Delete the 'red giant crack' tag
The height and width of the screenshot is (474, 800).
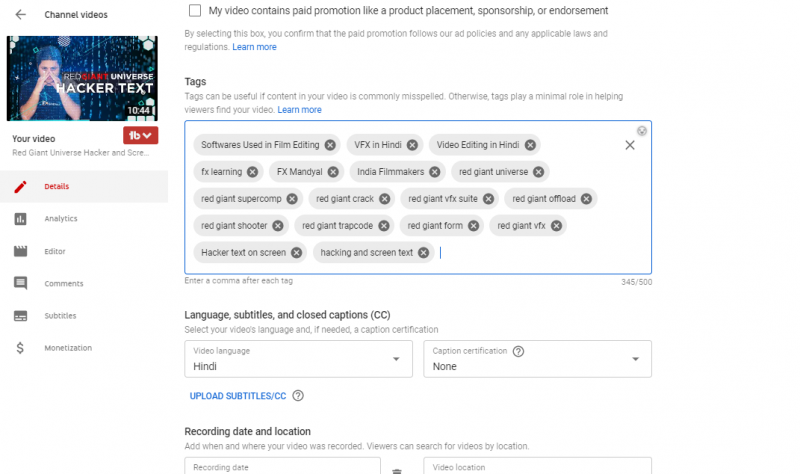point(385,199)
